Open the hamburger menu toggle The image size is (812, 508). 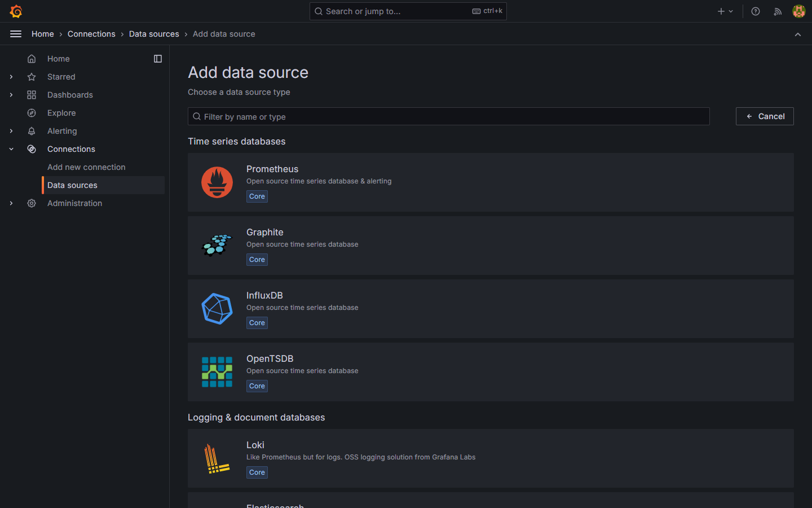(16, 34)
